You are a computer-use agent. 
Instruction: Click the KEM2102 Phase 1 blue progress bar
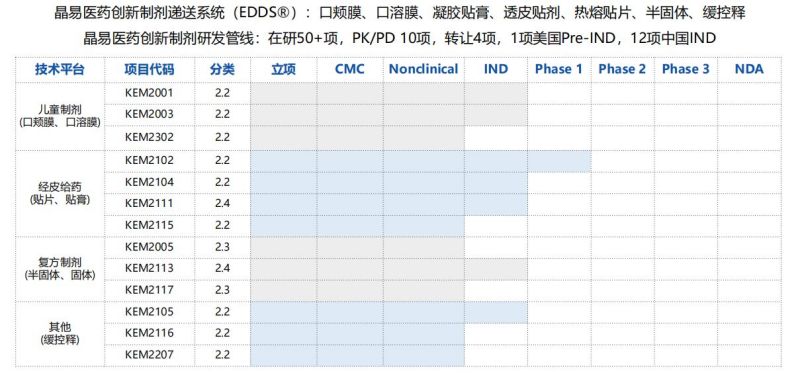(559, 161)
